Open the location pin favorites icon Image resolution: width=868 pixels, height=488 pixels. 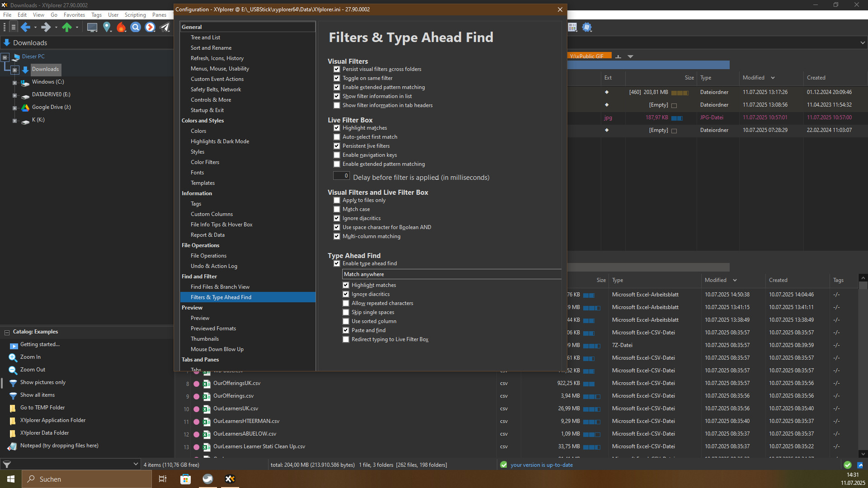107,28
